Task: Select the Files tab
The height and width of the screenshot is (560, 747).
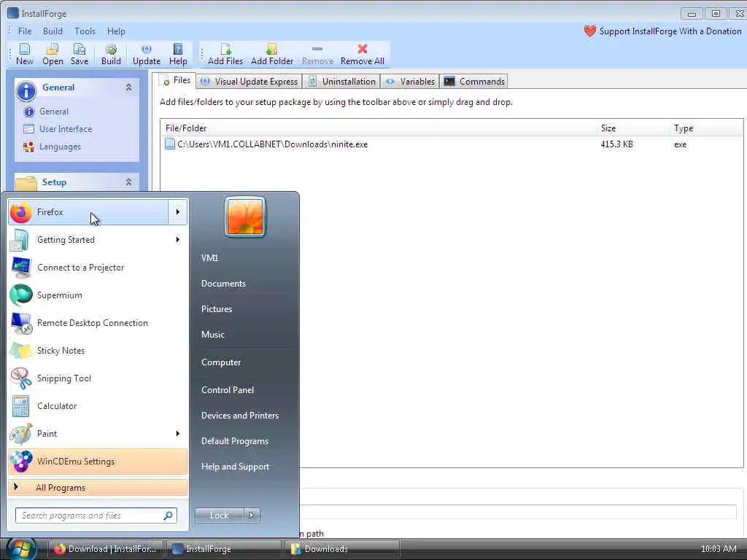Action: pyautogui.click(x=177, y=80)
